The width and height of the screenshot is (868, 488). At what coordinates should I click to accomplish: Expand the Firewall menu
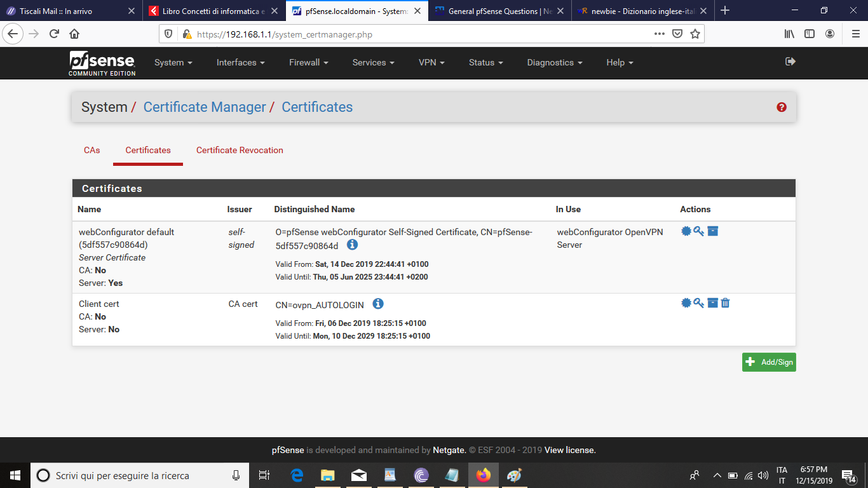point(309,62)
